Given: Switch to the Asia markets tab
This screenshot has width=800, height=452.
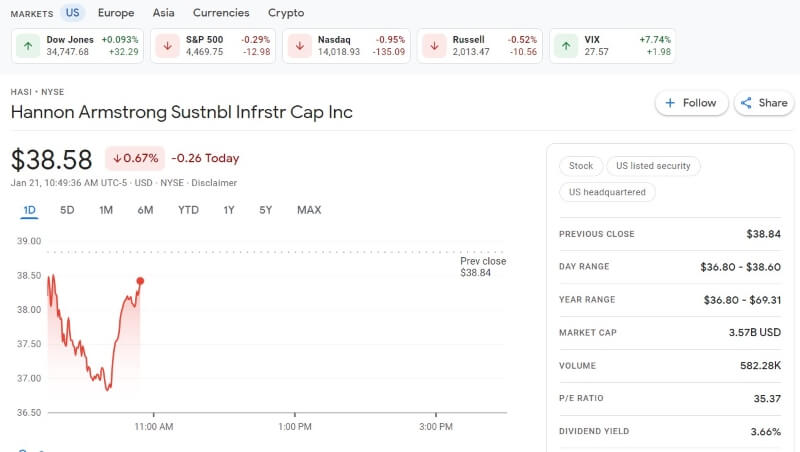Looking at the screenshot, I should click(163, 13).
